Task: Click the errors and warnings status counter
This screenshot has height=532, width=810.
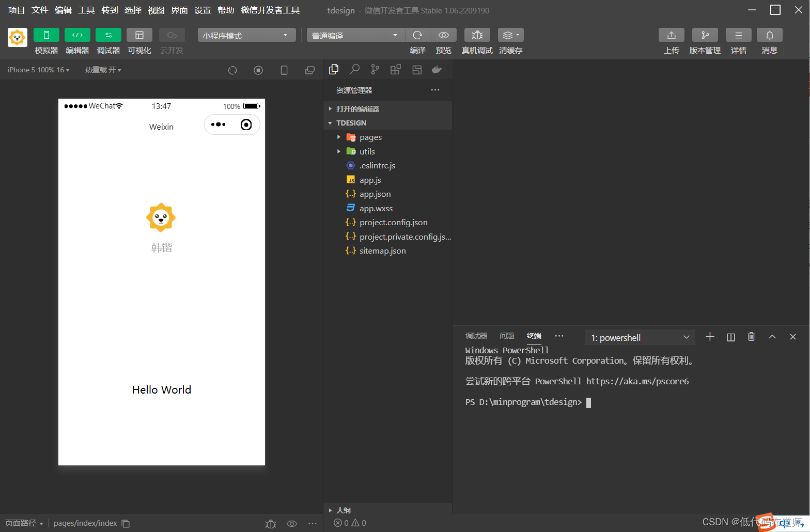Action: point(350,523)
